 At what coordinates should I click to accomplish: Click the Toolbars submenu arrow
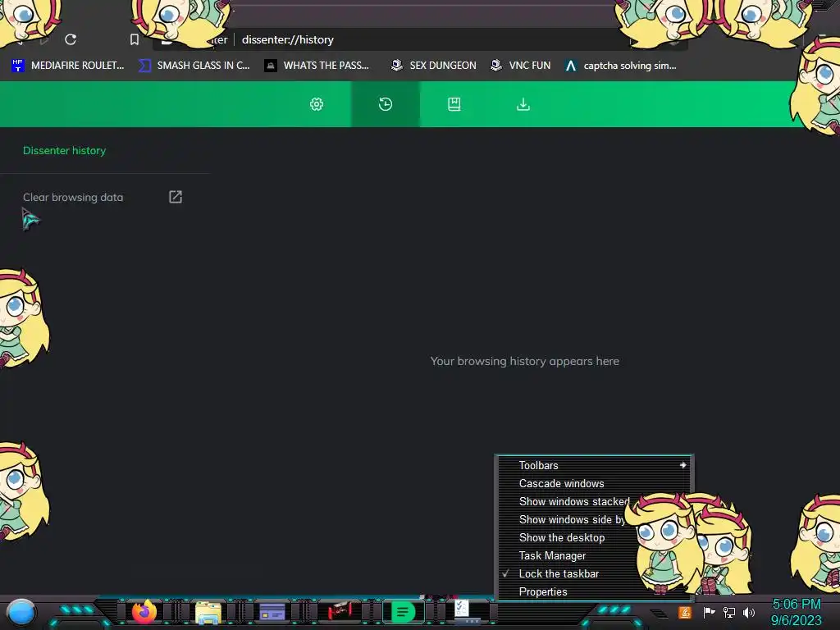(683, 465)
